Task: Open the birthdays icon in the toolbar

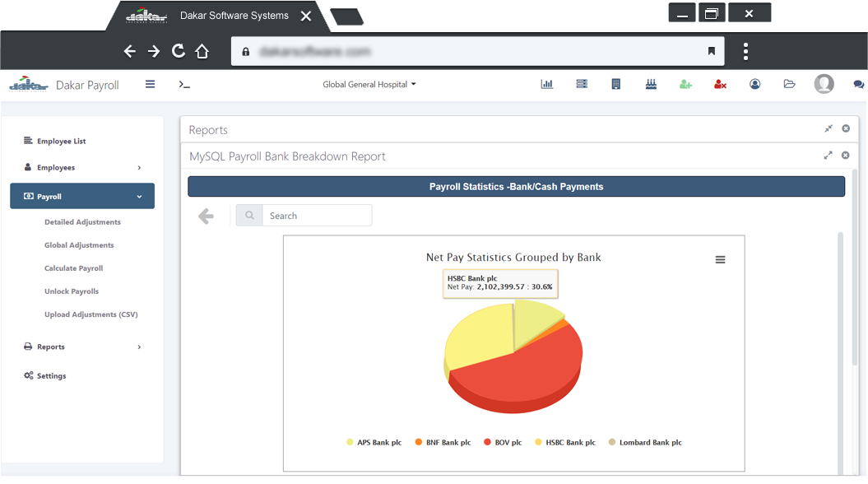Action: pyautogui.click(x=651, y=83)
